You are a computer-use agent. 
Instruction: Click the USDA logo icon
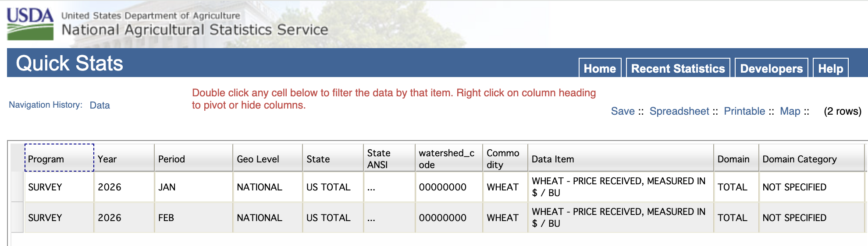coord(30,24)
